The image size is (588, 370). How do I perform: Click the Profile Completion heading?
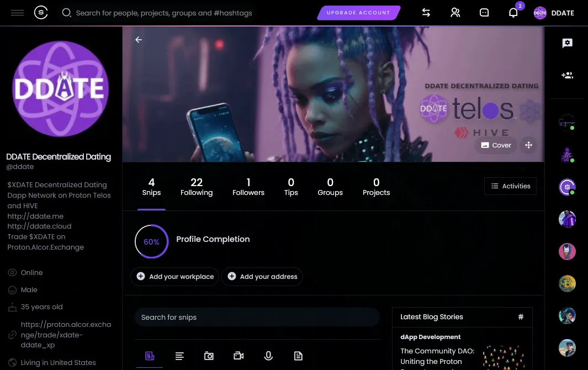[213, 239]
